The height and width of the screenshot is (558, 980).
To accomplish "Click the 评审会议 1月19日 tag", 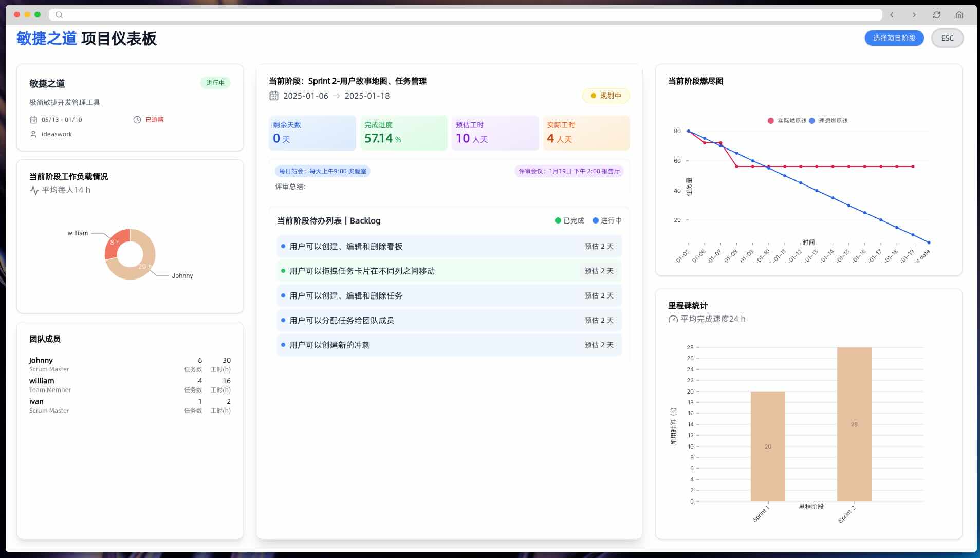I will 569,171.
